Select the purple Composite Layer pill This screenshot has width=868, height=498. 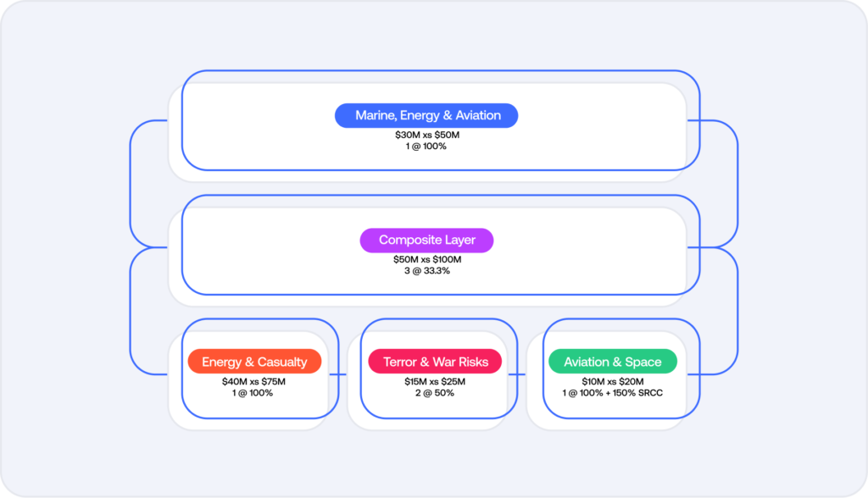click(426, 240)
